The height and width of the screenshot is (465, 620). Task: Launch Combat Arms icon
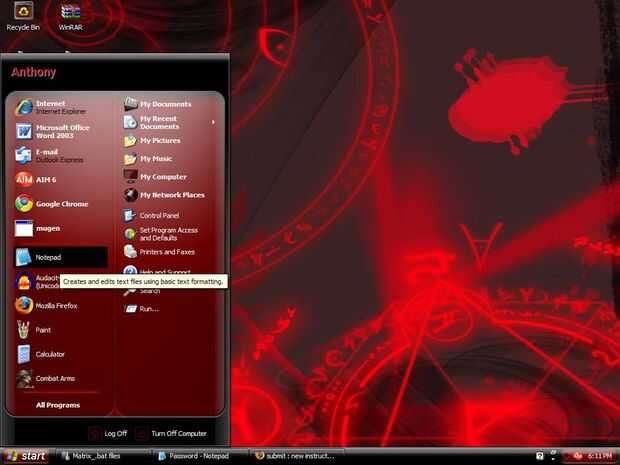24,378
